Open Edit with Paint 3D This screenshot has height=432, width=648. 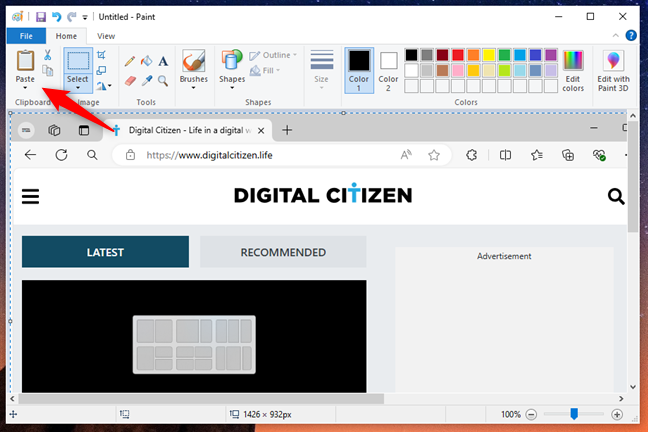[x=613, y=71]
